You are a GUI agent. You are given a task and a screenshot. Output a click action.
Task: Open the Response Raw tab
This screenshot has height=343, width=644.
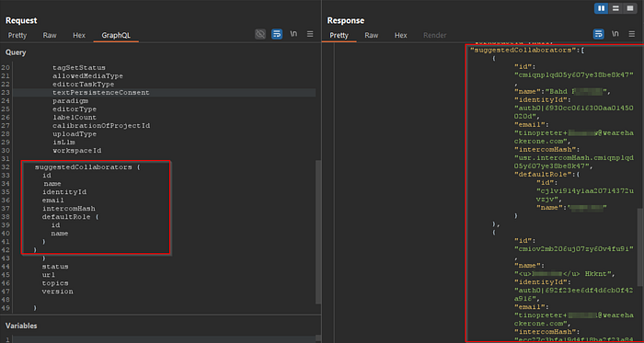pyautogui.click(x=372, y=35)
